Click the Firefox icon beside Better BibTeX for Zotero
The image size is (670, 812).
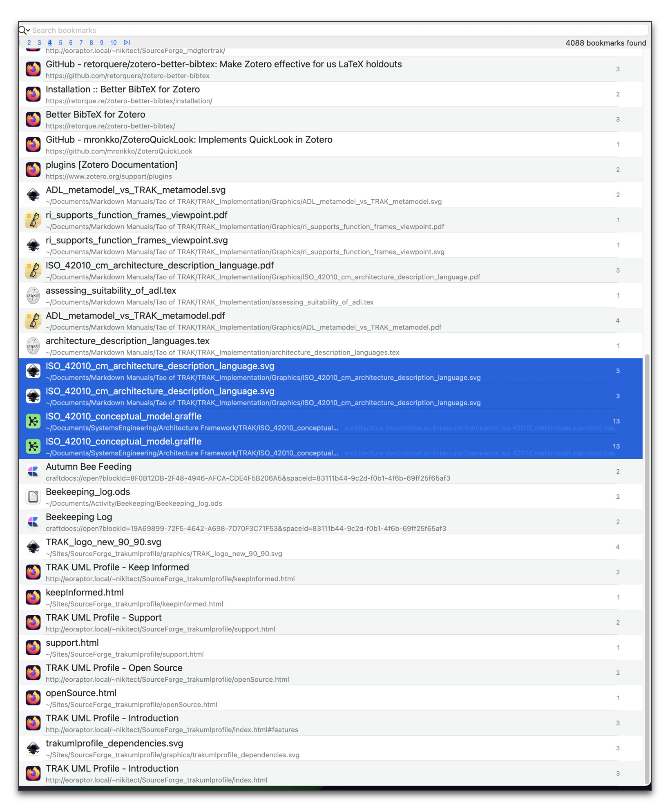[33, 119]
